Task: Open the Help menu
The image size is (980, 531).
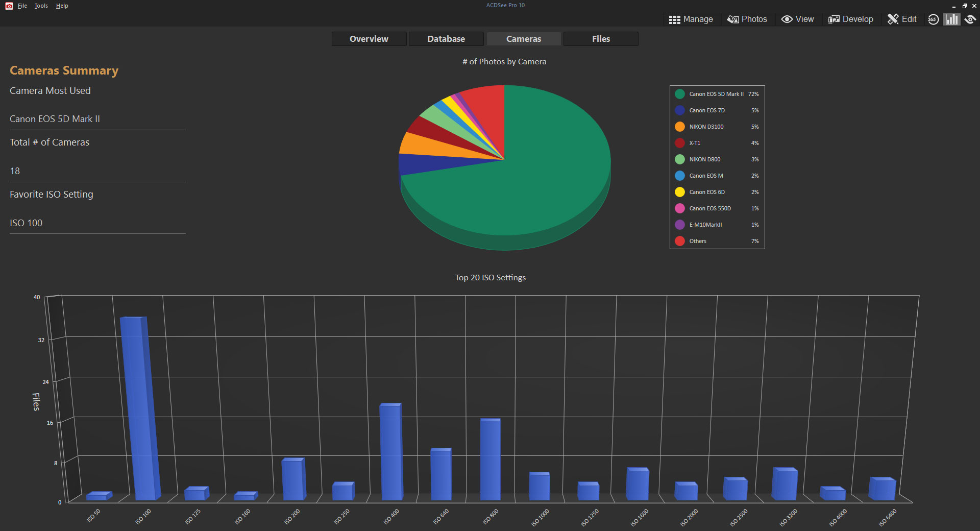Action: 62,6
